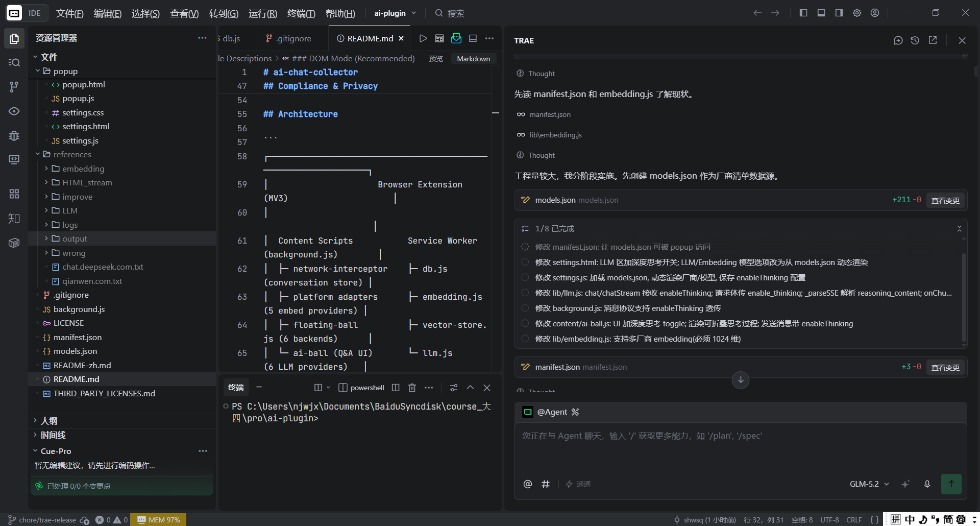Switch to db.js editor tab
This screenshot has width=980, height=526.
pyautogui.click(x=231, y=38)
